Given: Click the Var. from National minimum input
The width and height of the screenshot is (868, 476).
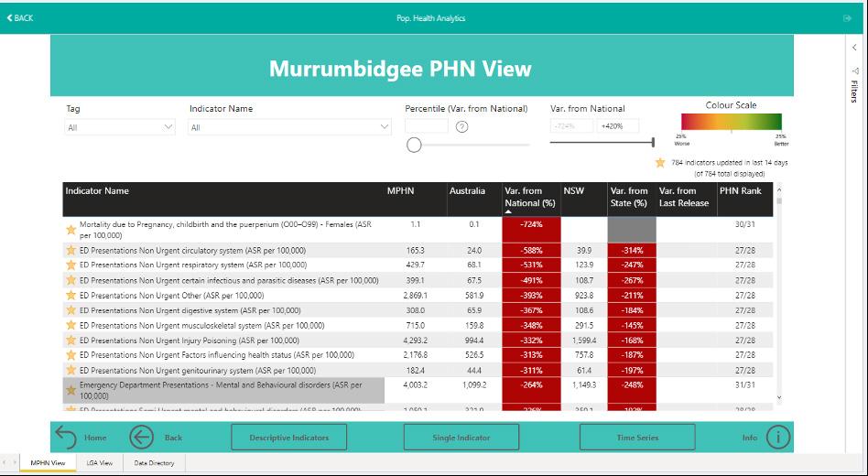Looking at the screenshot, I should pyautogui.click(x=571, y=126).
